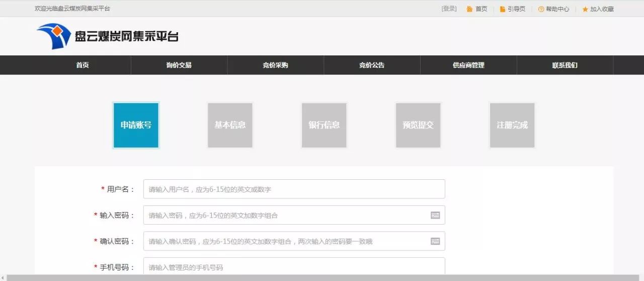
Task: Click the horizontal scrollbar at page bottom
Action: coord(322,277)
